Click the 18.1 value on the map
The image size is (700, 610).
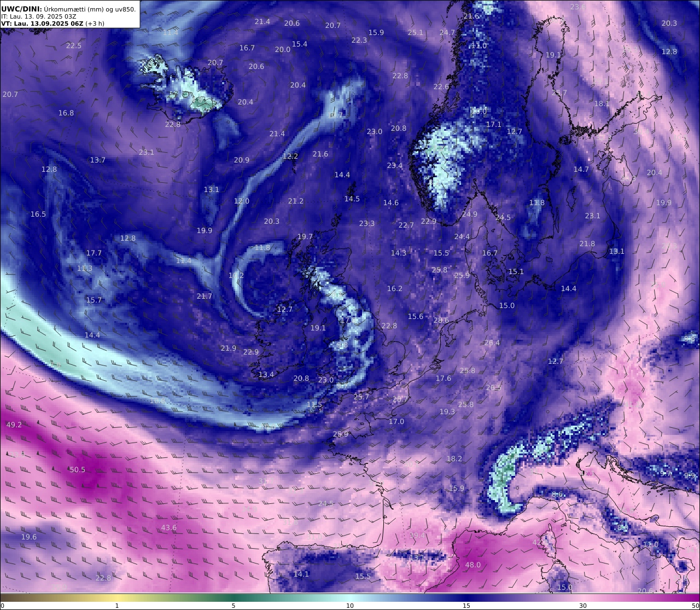(602, 103)
